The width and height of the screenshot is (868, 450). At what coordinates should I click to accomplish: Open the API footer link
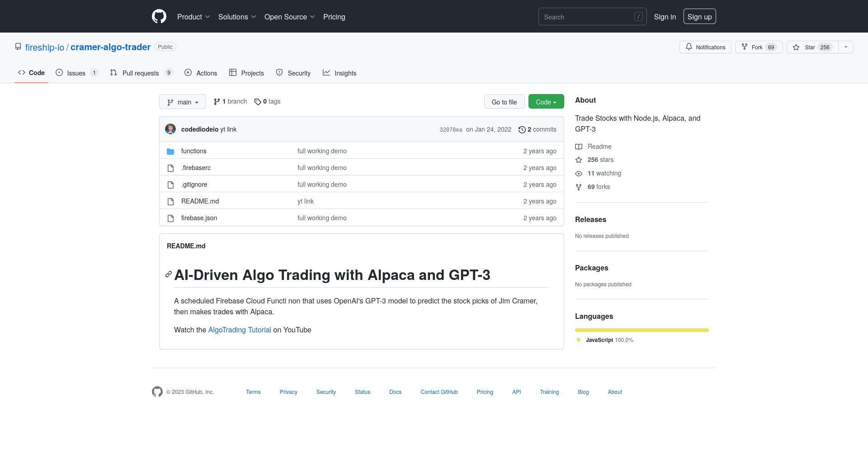pyautogui.click(x=517, y=392)
